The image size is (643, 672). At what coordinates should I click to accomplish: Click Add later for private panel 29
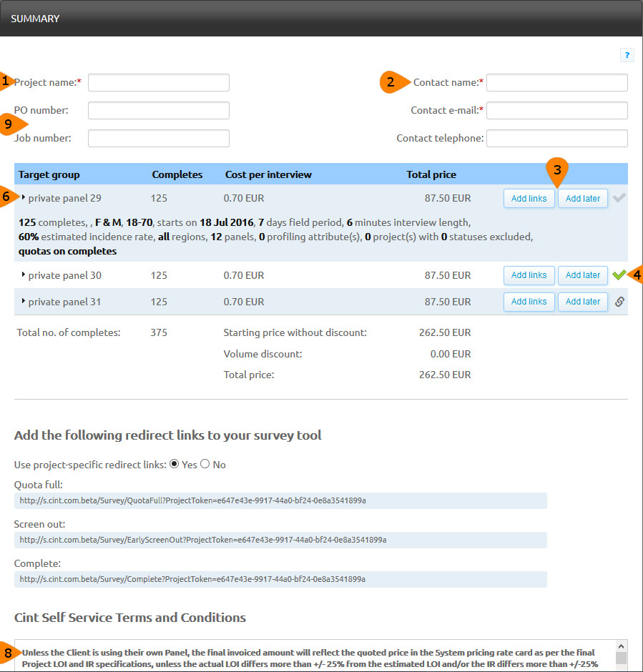582,198
